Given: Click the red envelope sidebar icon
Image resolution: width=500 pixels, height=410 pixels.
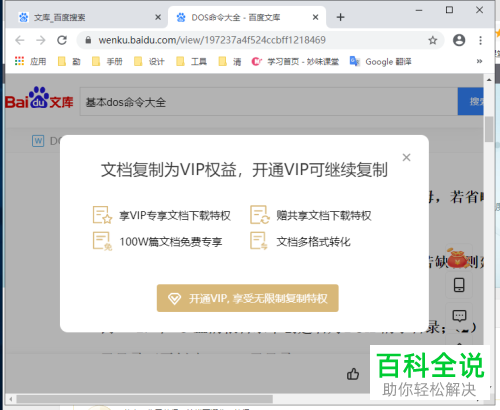Looking at the screenshot, I should pos(458,258).
